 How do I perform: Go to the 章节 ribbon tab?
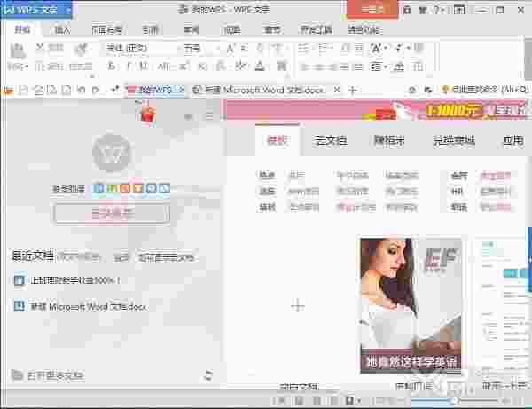pos(272,30)
